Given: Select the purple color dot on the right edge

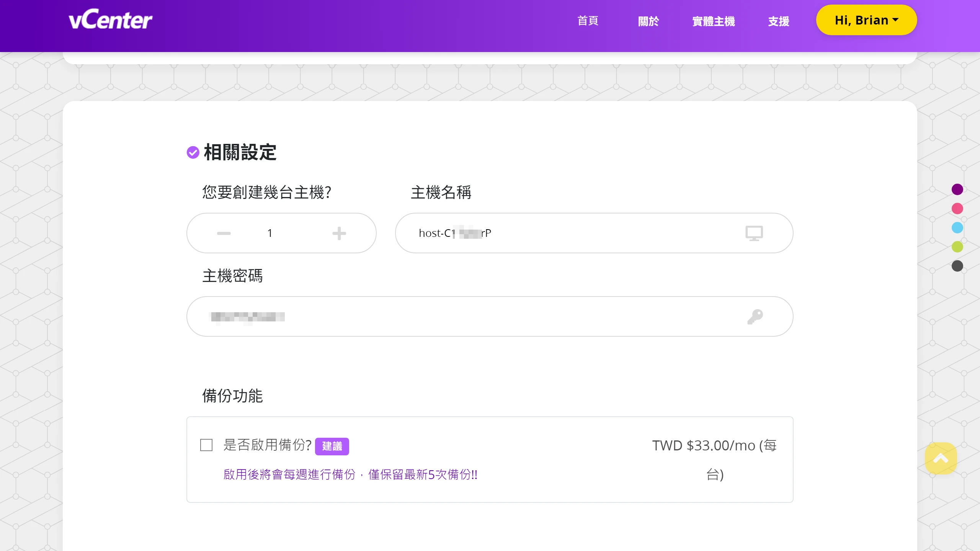Looking at the screenshot, I should (x=957, y=189).
